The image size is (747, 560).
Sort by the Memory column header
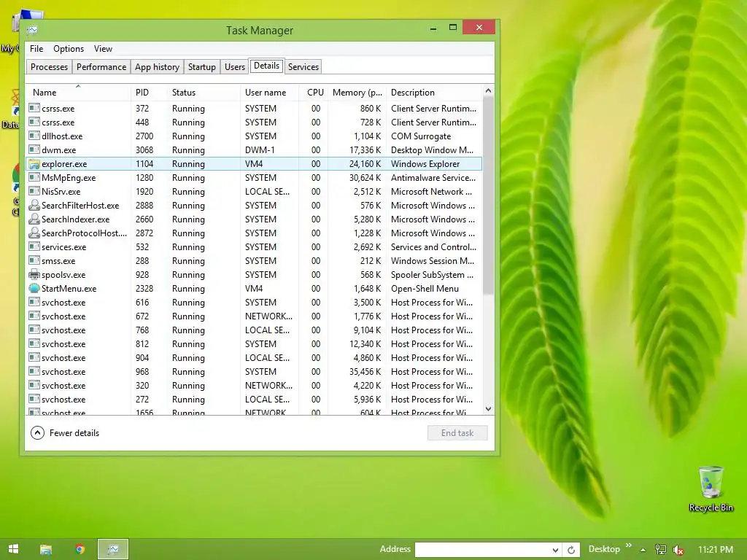(x=357, y=93)
